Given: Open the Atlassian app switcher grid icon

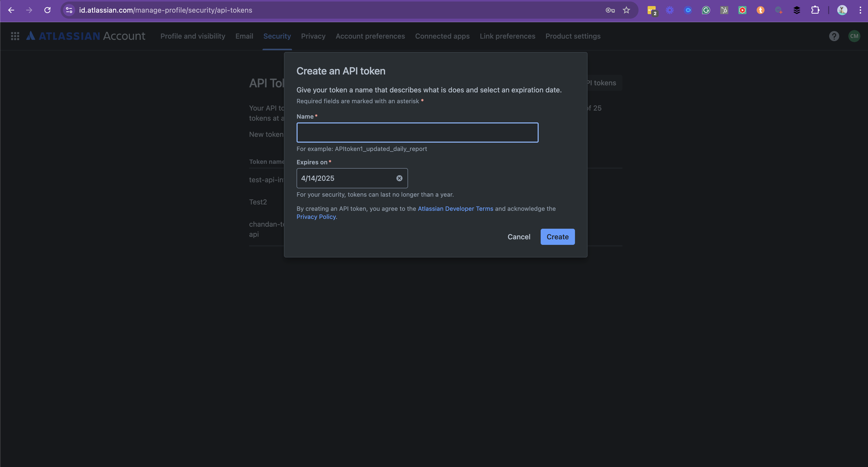Looking at the screenshot, I should (15, 36).
